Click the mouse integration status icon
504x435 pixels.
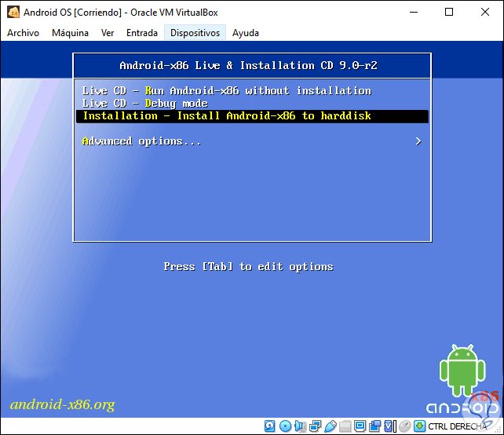click(x=405, y=426)
